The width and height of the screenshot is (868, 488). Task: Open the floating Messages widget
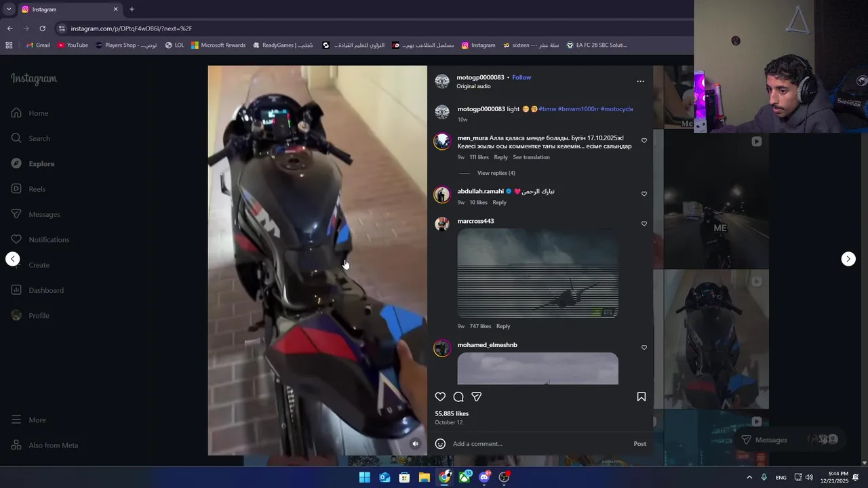[790, 440]
